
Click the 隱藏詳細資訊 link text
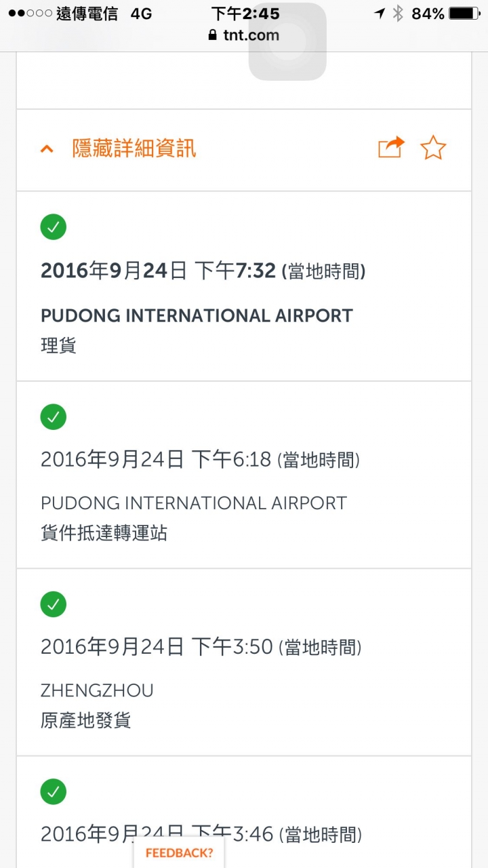(134, 149)
